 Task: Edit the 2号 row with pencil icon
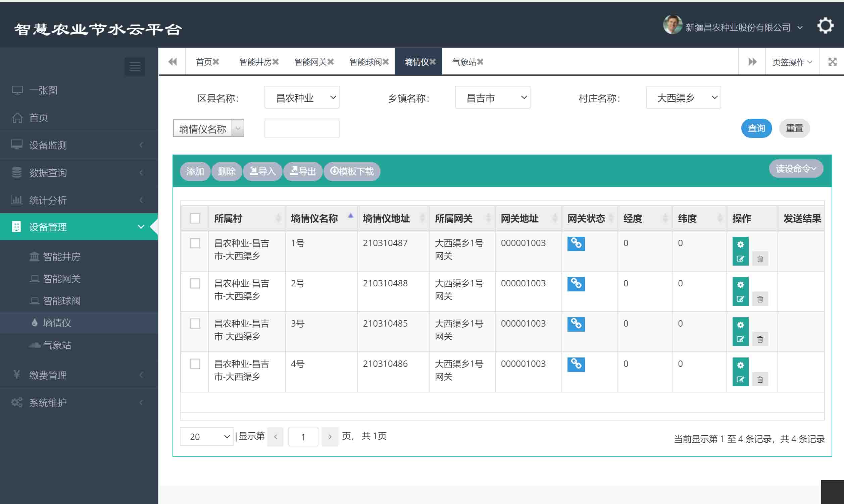click(x=740, y=299)
